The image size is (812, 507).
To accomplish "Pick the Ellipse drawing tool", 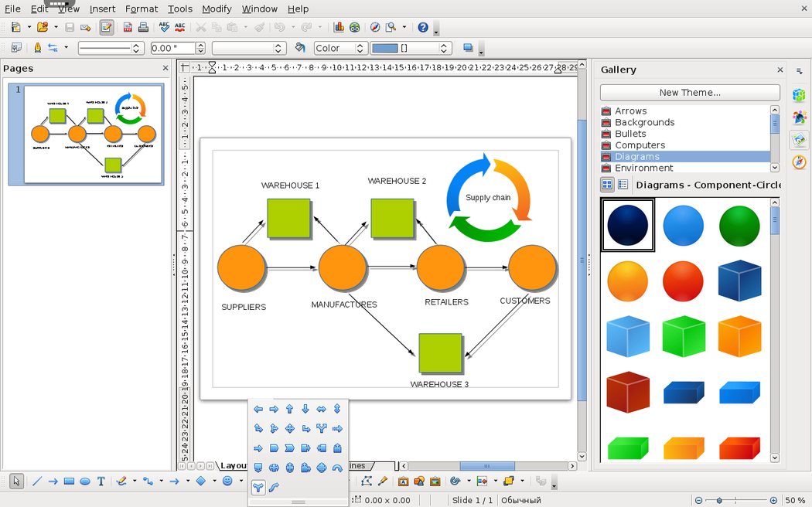I will tap(85, 481).
